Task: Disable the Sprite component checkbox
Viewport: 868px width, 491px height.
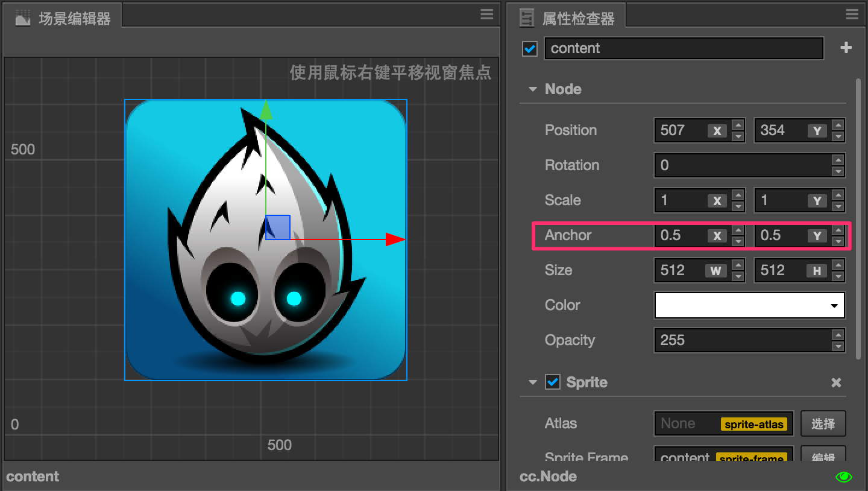Action: (x=552, y=382)
